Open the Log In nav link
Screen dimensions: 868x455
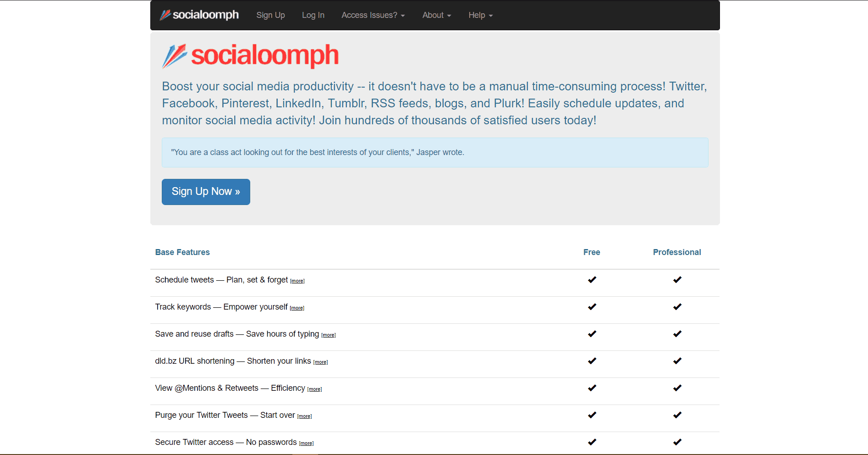(313, 15)
